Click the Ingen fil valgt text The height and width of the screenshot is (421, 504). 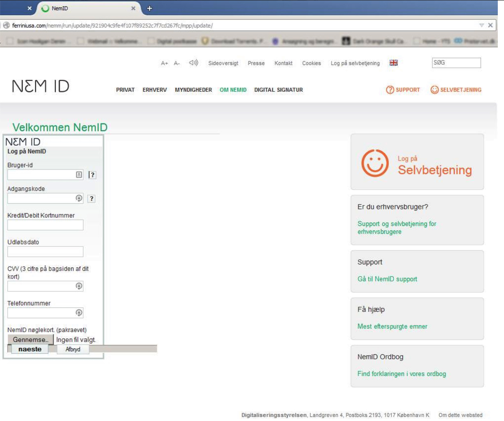pyautogui.click(x=76, y=340)
